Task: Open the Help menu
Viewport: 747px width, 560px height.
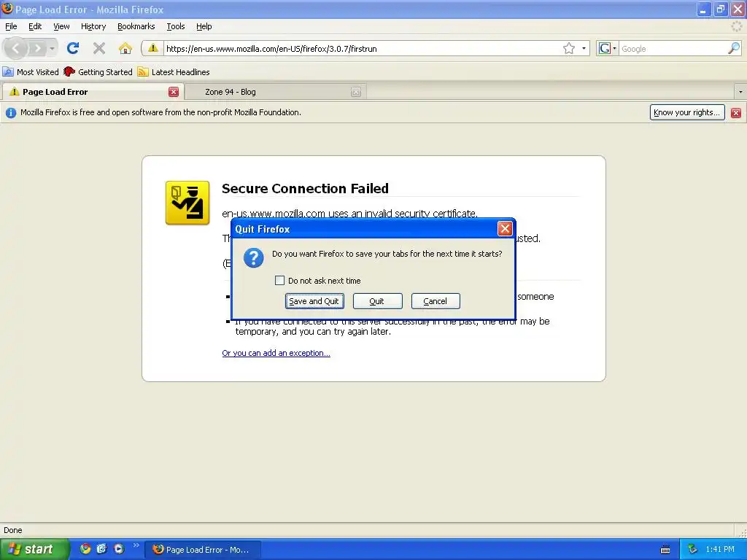Action: pyautogui.click(x=204, y=27)
